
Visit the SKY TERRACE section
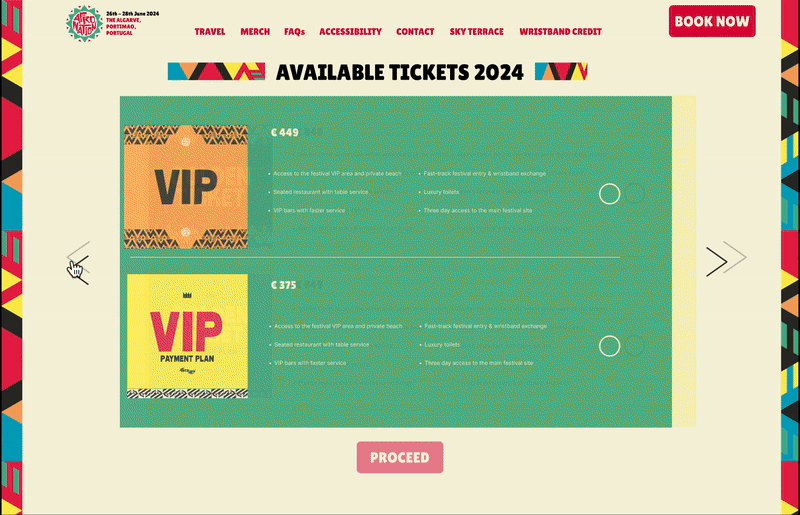point(477,32)
